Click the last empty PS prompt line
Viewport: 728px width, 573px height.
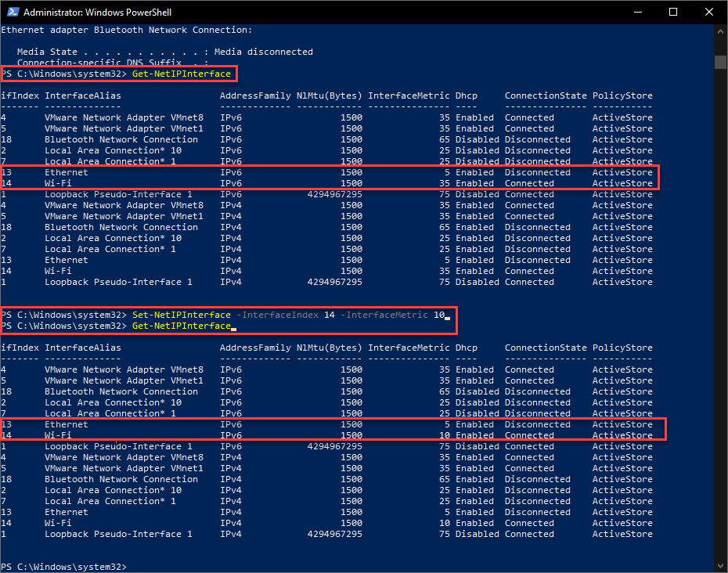click(63, 567)
